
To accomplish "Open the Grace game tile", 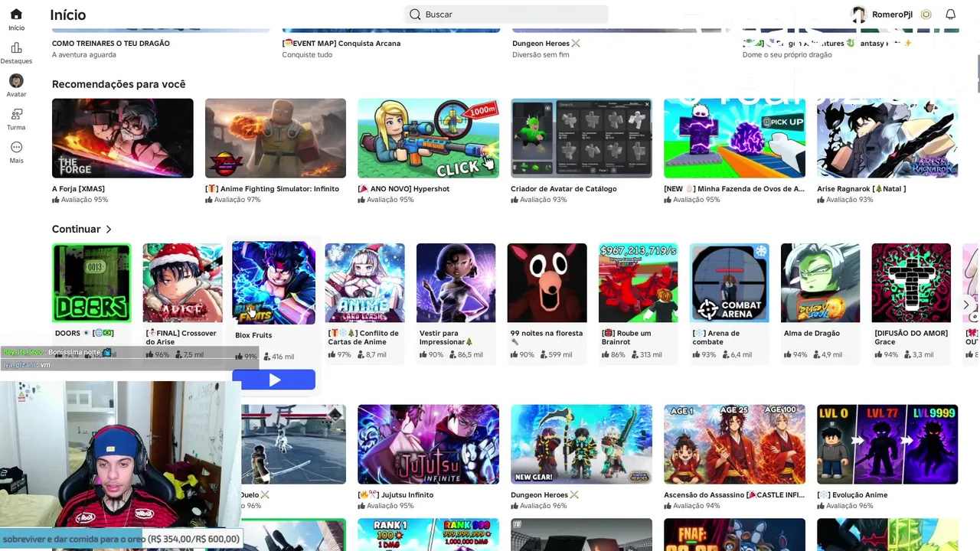I will [911, 283].
